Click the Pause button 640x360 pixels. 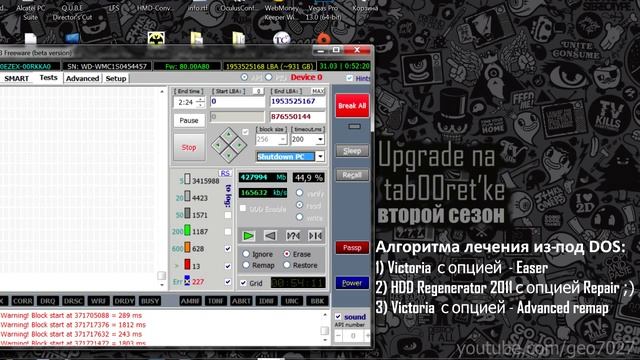tap(189, 120)
